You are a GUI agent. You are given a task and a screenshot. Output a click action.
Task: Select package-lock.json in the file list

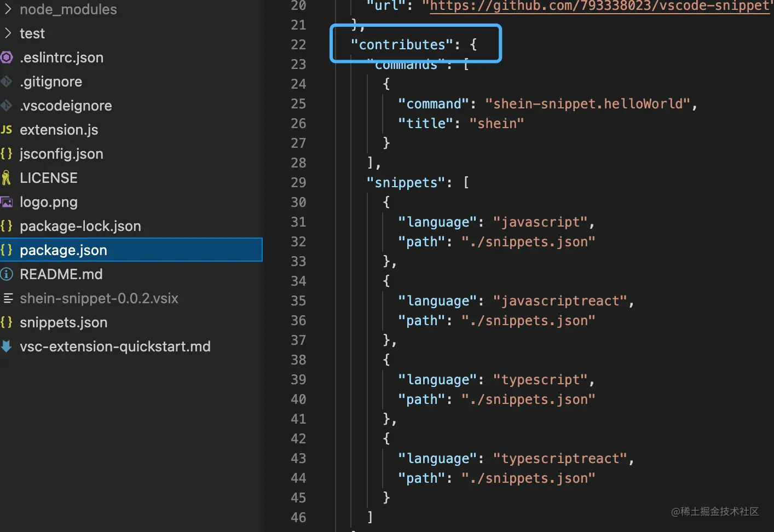tap(80, 226)
